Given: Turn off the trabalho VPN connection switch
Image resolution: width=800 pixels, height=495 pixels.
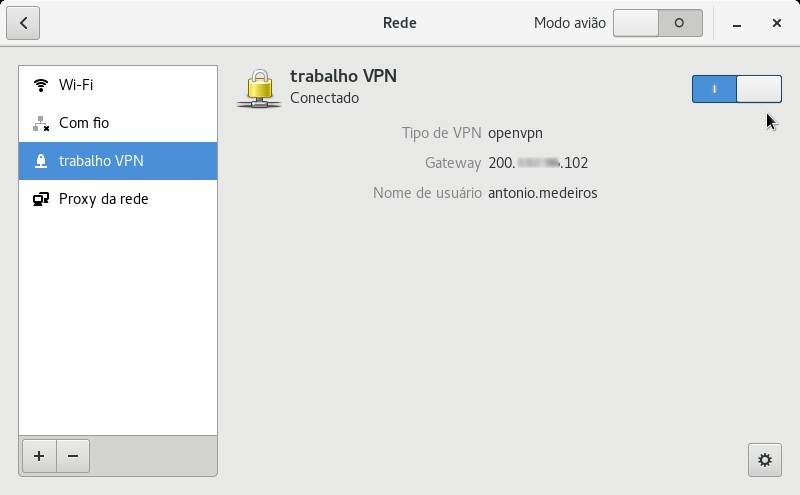Looking at the screenshot, I should 736,89.
